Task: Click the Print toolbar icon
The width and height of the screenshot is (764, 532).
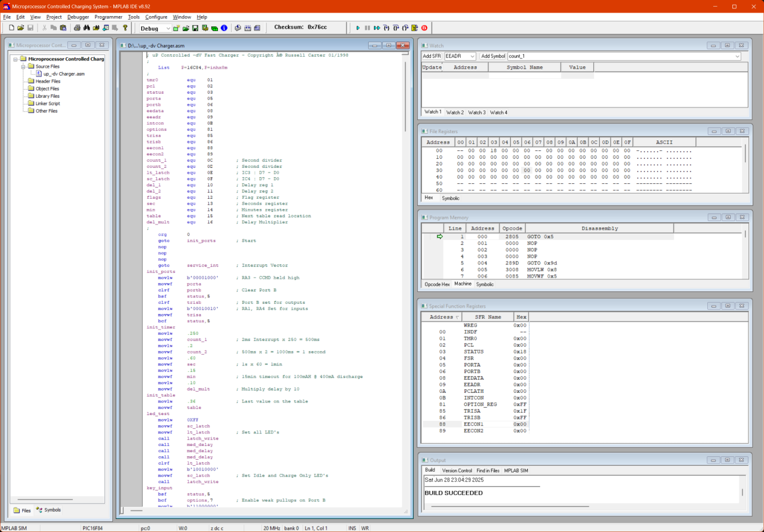Action: pyautogui.click(x=77, y=28)
